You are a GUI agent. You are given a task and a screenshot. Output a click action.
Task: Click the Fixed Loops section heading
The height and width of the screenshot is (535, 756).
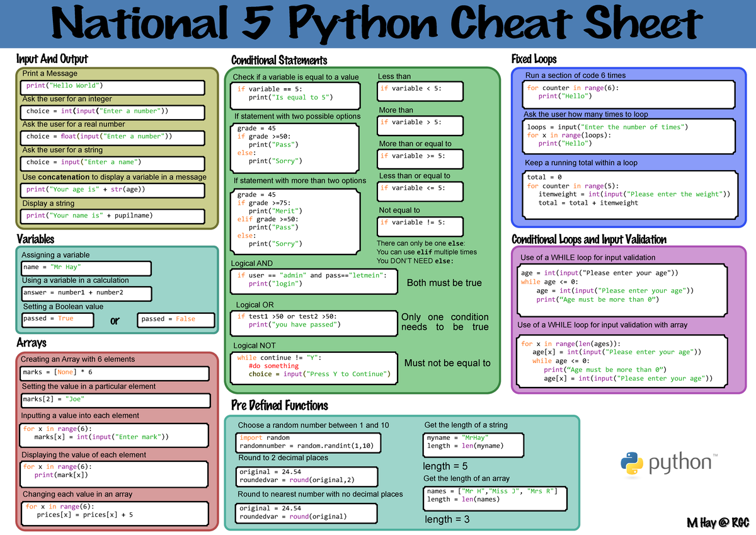click(x=534, y=59)
